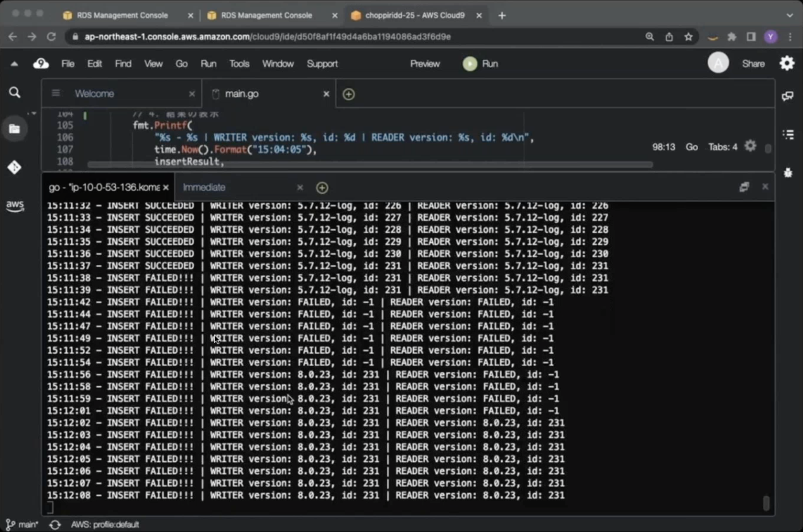Viewport: 803px width, 532px height.
Task: Open the AWS Explorer sidebar icon
Action: point(15,205)
